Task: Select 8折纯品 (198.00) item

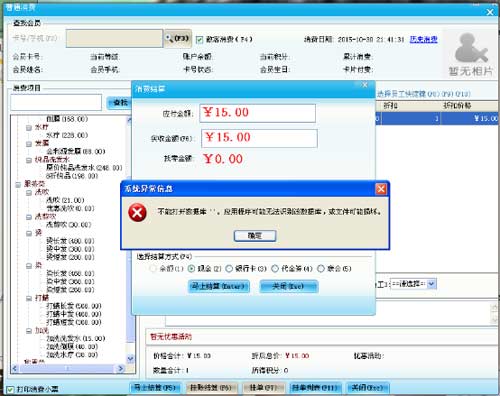Action: pyautogui.click(x=72, y=176)
